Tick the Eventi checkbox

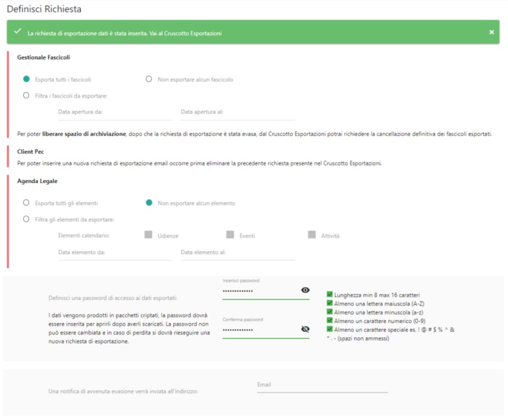point(230,235)
